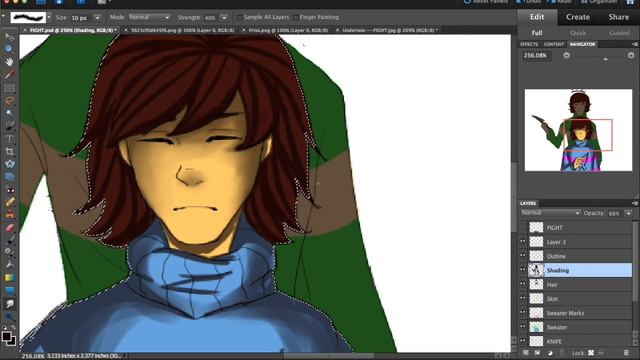Viewport: 640px width, 360px height.
Task: Click the layer Opacity value field
Action: click(615, 213)
